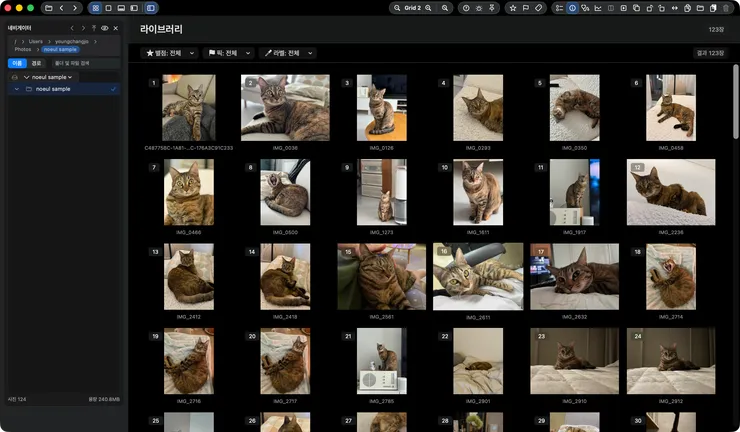The height and width of the screenshot is (432, 740).
Task: Select the Photos breadcrumb
Action: tap(23, 49)
